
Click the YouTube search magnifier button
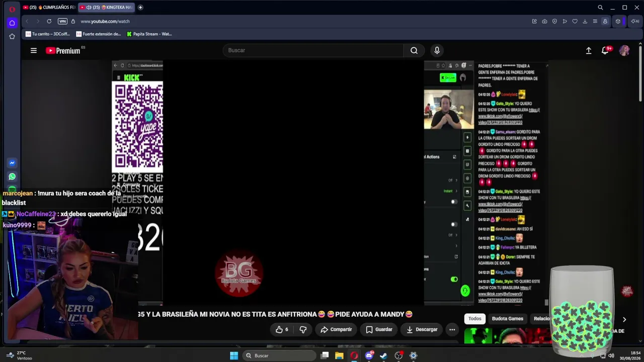click(414, 50)
